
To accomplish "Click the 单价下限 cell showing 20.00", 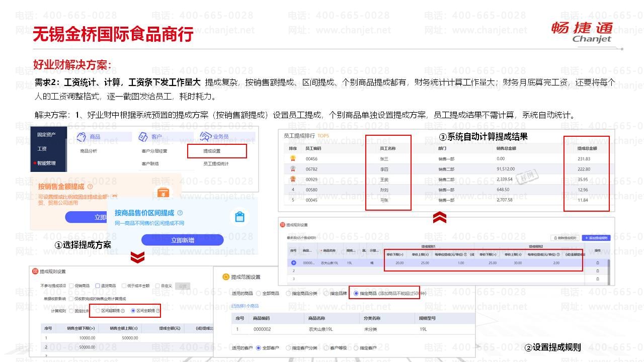I will pyautogui.click(x=399, y=263).
